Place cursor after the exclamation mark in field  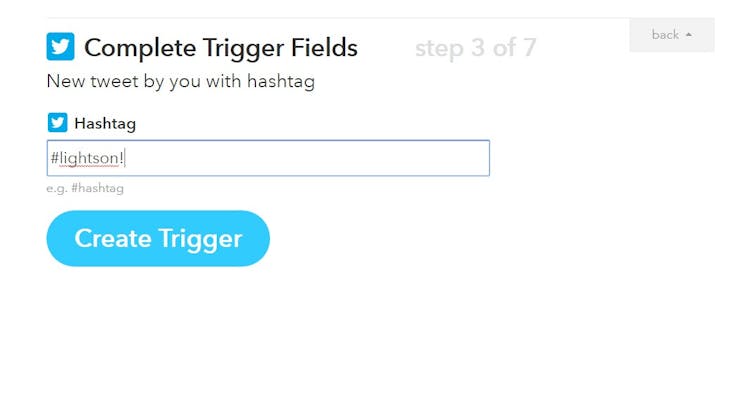pyautogui.click(x=125, y=158)
